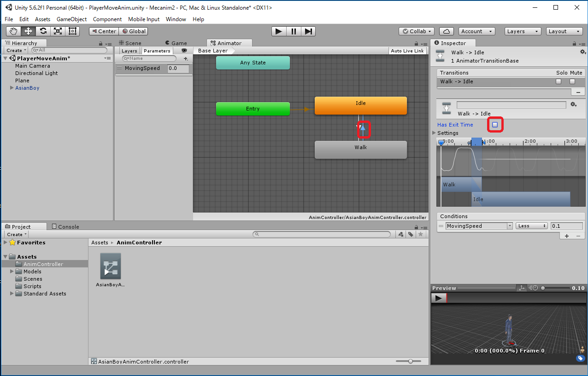Open the Cloud services icon

pyautogui.click(x=446, y=31)
